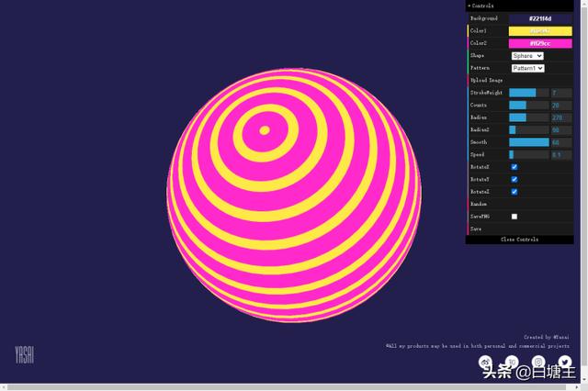Click the YASAI logo in the corner
The height and width of the screenshot is (391, 588).
[x=25, y=354]
